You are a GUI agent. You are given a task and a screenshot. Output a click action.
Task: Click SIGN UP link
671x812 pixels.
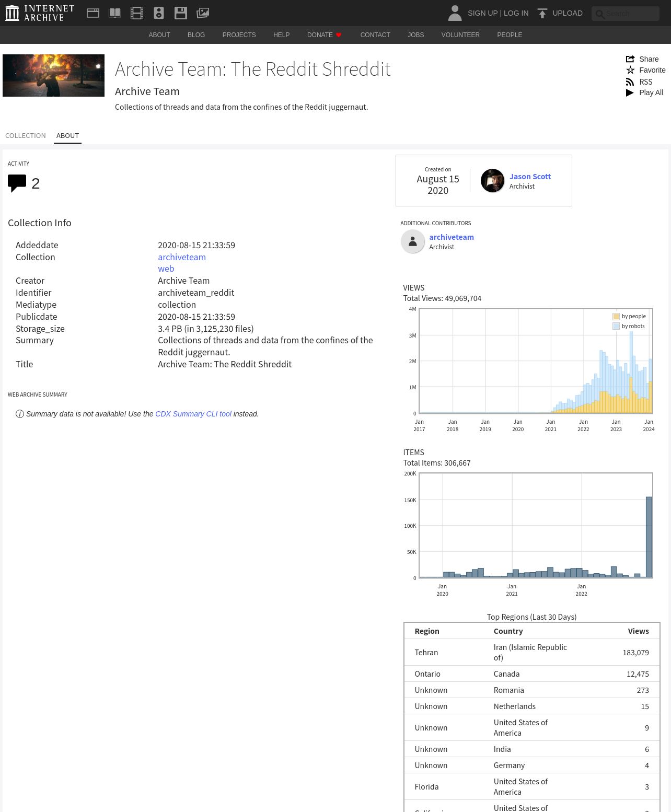pyautogui.click(x=482, y=13)
